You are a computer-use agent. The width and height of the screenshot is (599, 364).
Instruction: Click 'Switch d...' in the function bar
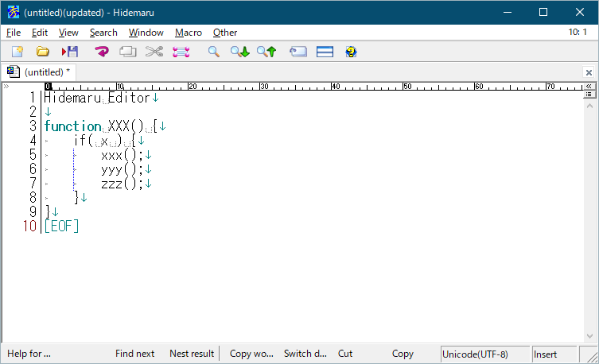point(305,354)
